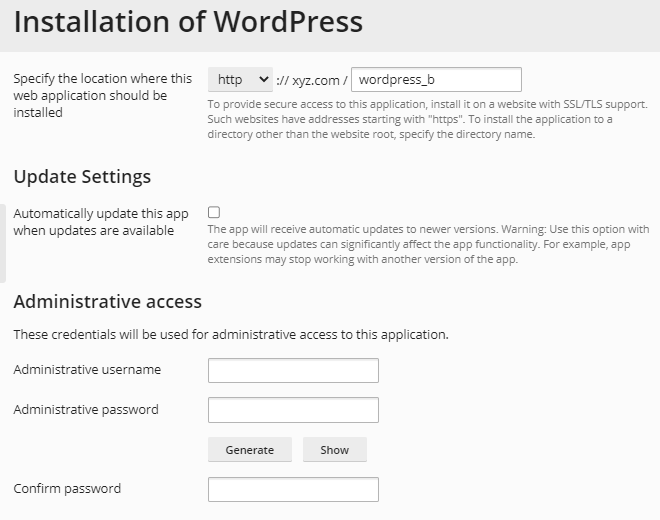Click the 'Administrative access' section heading
Viewport: 660px width, 520px height.
pos(107,301)
